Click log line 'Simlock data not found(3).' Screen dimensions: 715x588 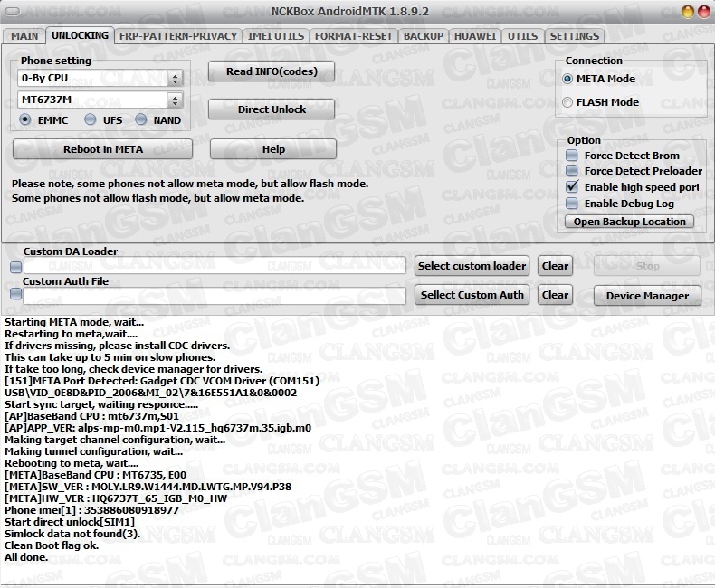(72, 534)
